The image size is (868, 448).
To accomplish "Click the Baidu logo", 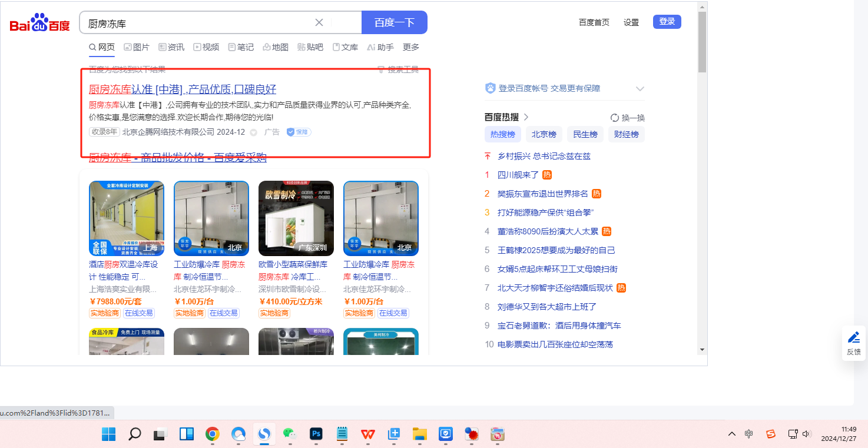I will 39,23.
